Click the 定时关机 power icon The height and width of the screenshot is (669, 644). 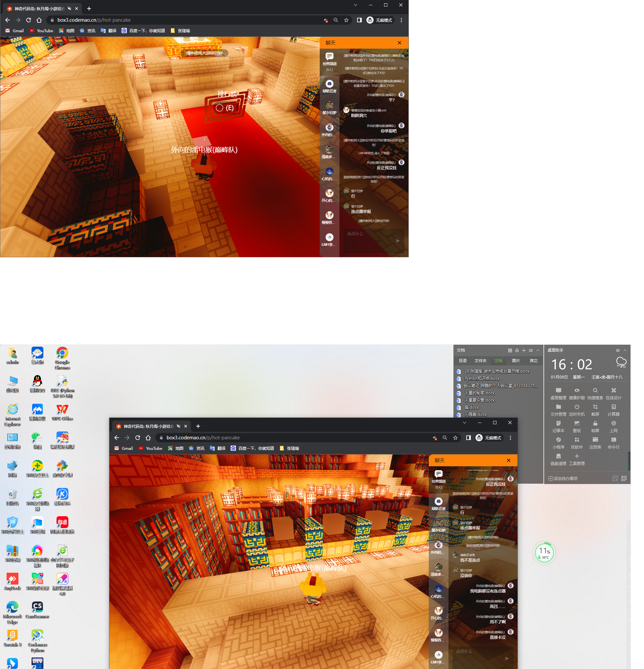click(x=577, y=407)
